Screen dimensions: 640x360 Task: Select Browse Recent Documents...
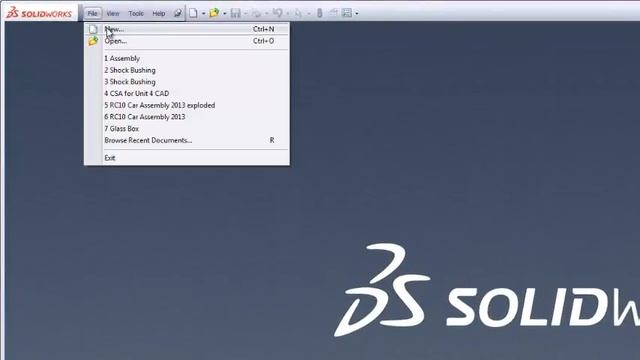pos(187,140)
